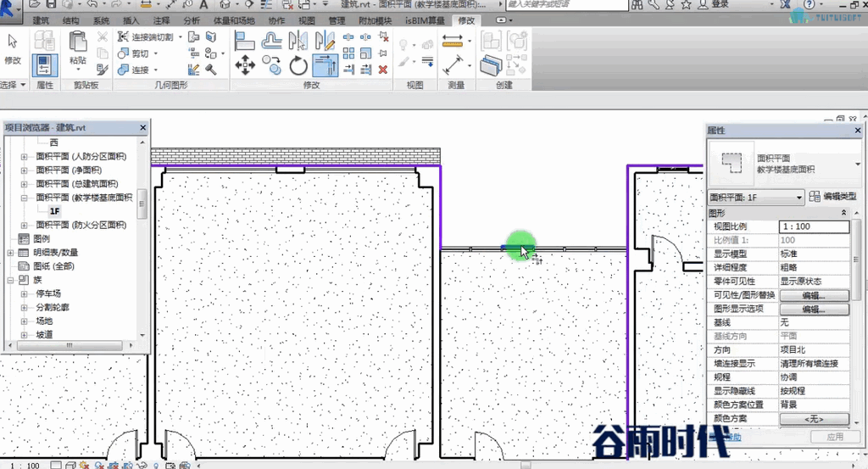Open the 面积平面: 1F view dropdown
Screen dimensions: 868x469
(756, 197)
